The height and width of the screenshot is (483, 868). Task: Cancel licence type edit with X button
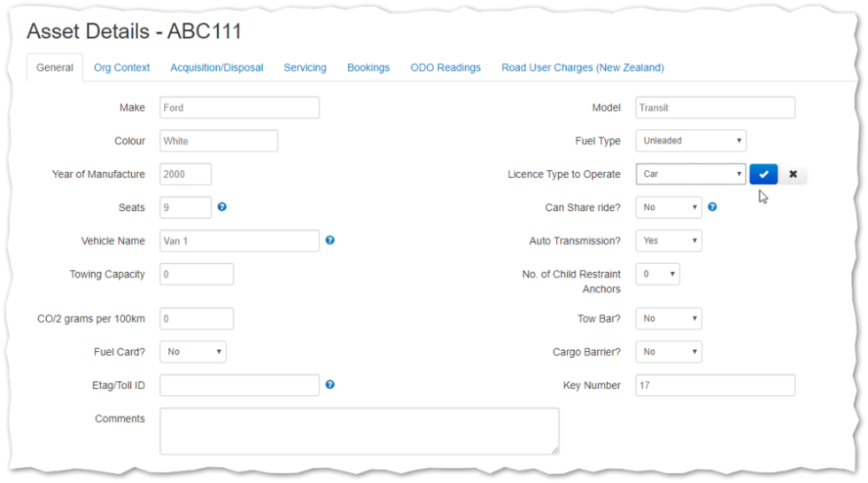[793, 174]
